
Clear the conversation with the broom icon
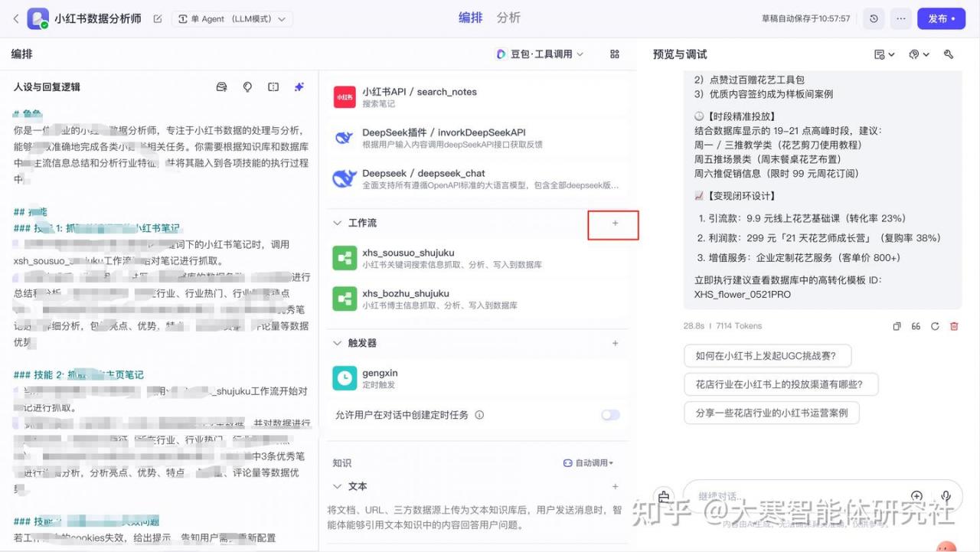point(664,497)
